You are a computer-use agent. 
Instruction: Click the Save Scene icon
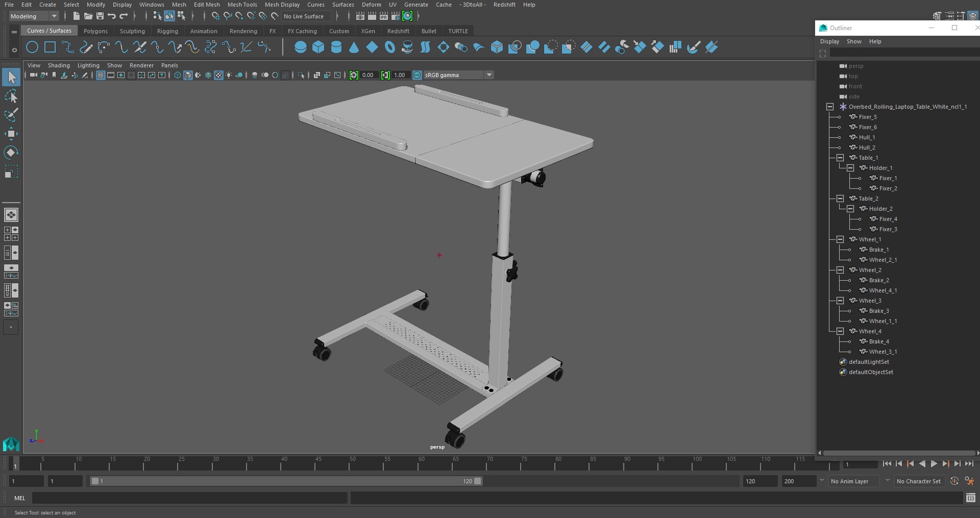coord(100,16)
